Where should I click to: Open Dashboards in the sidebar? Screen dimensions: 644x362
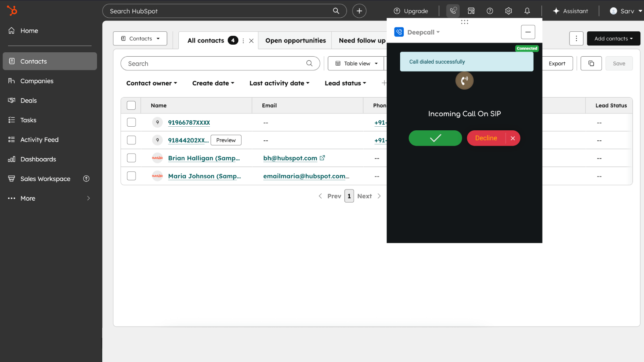pos(50,159)
